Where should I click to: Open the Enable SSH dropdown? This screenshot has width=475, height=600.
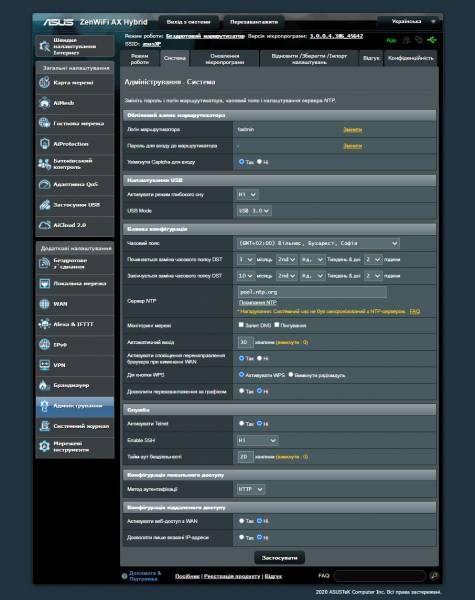click(x=257, y=440)
